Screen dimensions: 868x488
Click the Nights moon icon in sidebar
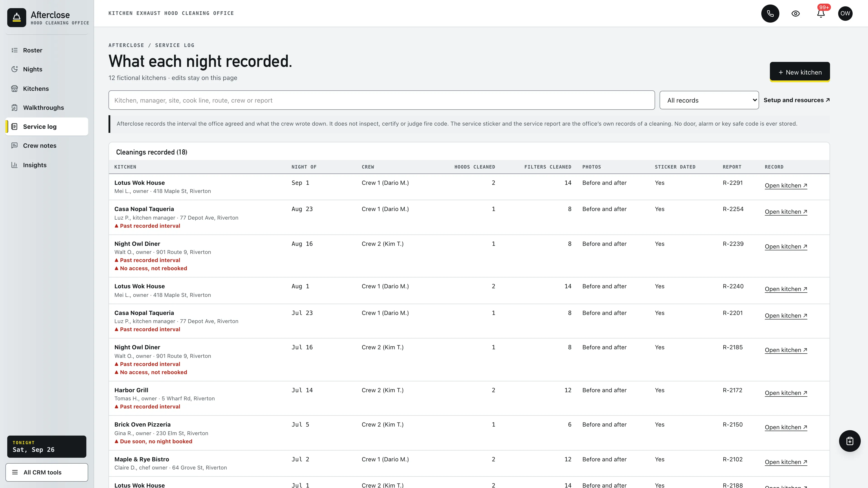[x=14, y=69]
